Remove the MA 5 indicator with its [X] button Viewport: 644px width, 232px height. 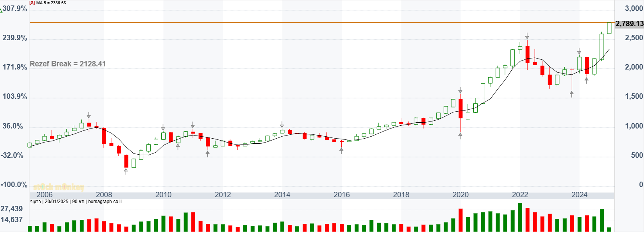pyautogui.click(x=32, y=3)
